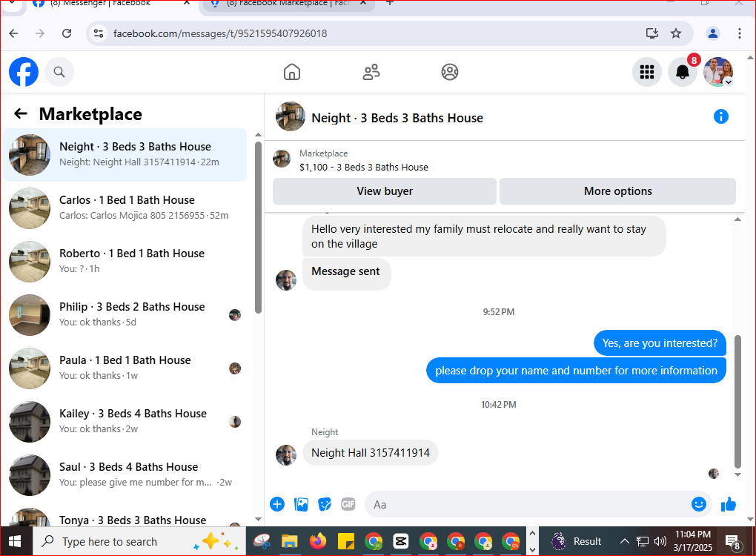Open Philip 3 Beds 2 Baths House chat
Screen dimensions: 756x556
point(125,315)
